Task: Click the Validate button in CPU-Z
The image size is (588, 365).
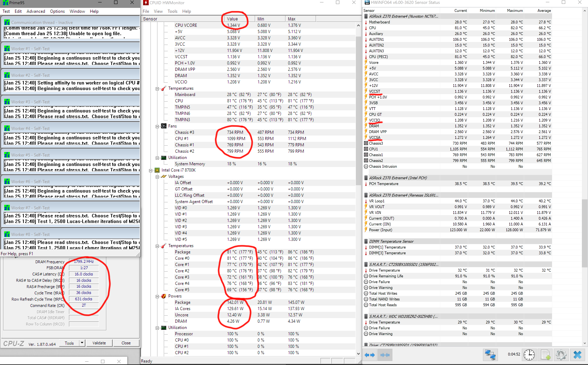Action: click(99, 343)
